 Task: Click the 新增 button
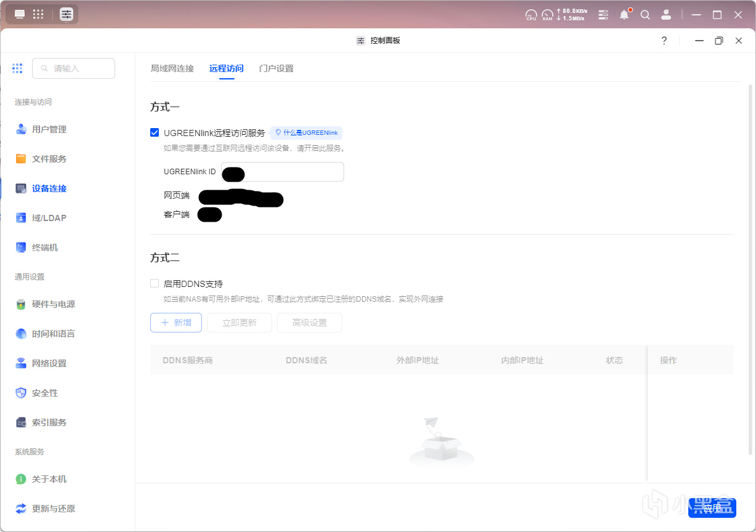[176, 323]
